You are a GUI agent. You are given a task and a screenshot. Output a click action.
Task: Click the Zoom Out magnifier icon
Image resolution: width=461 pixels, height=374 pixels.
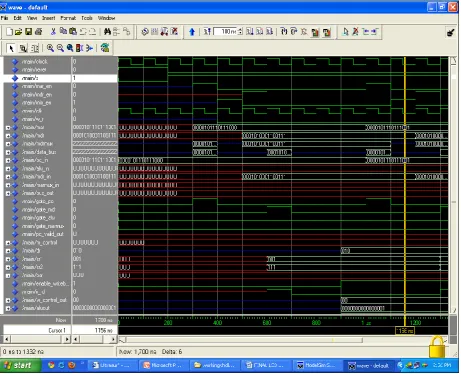pyautogui.click(x=60, y=48)
